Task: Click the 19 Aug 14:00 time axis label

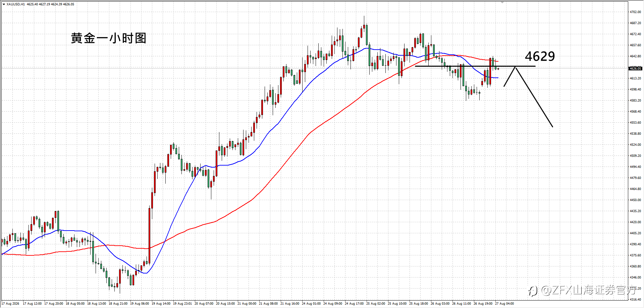Action: pos(161,304)
